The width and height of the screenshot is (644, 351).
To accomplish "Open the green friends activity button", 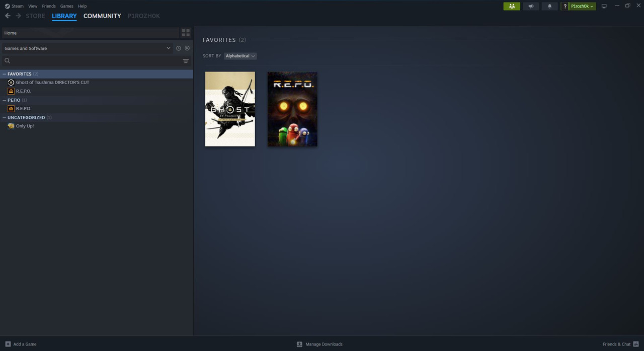I will pyautogui.click(x=512, y=6).
